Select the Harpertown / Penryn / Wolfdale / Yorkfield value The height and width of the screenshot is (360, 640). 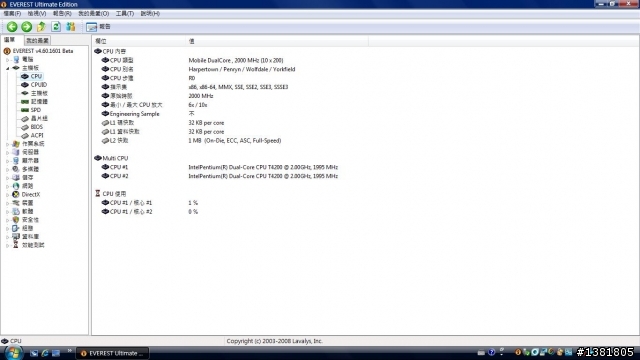[242, 69]
